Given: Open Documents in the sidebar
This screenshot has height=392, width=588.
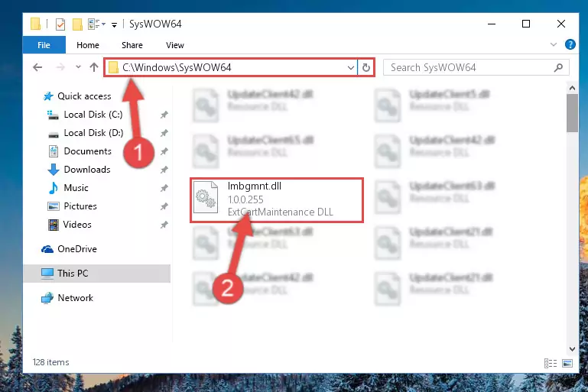Looking at the screenshot, I should tap(88, 151).
